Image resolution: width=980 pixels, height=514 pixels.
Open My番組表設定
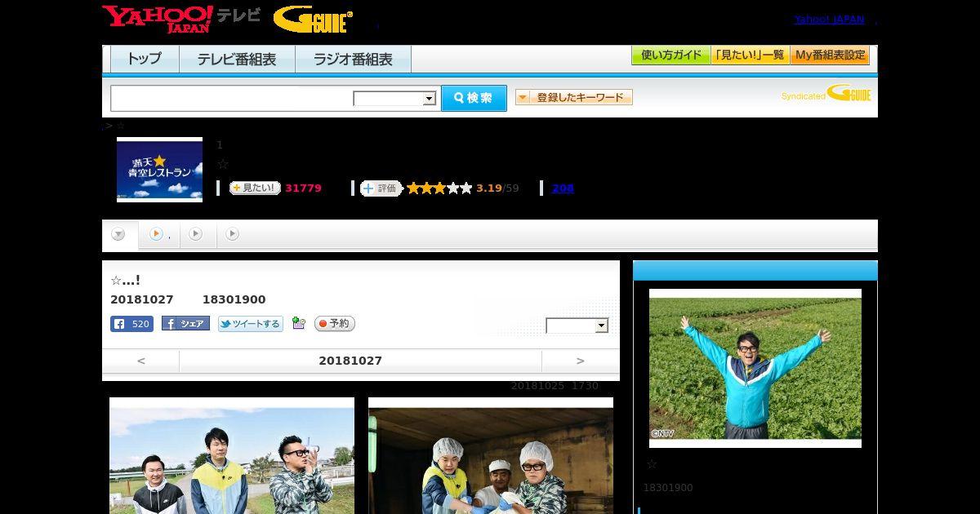830,55
